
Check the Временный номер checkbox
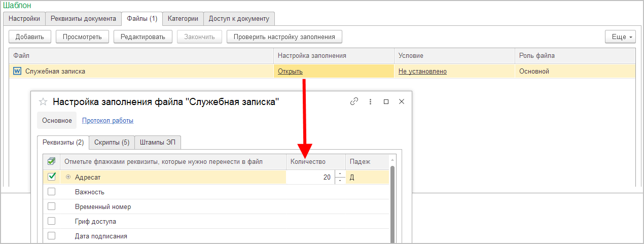51,206
